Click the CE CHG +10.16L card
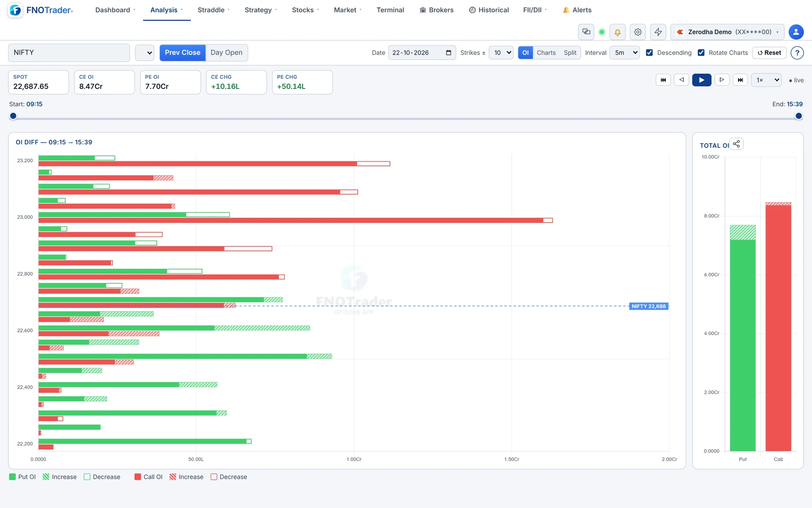Viewport: 812px width, 508px height. 236,82
